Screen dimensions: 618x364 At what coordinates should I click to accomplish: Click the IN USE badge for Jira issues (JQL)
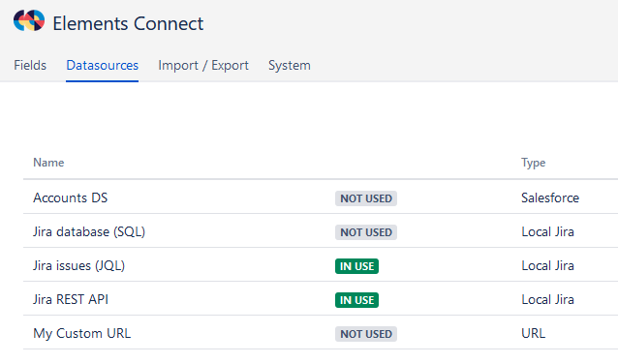(356, 266)
